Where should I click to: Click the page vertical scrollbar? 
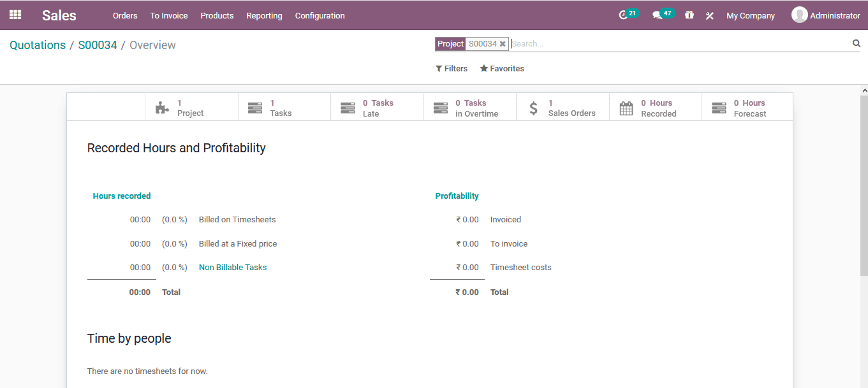[x=864, y=185]
